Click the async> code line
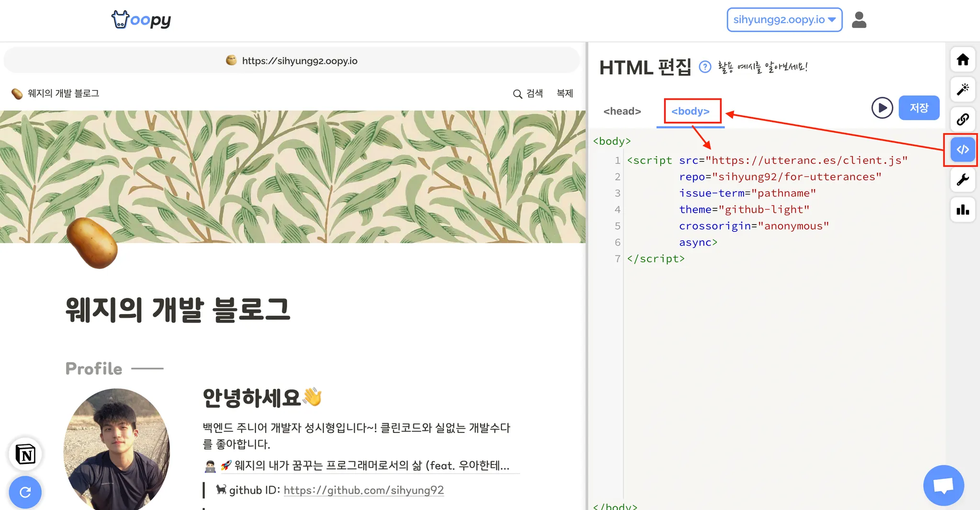This screenshot has width=980, height=510. tap(698, 242)
